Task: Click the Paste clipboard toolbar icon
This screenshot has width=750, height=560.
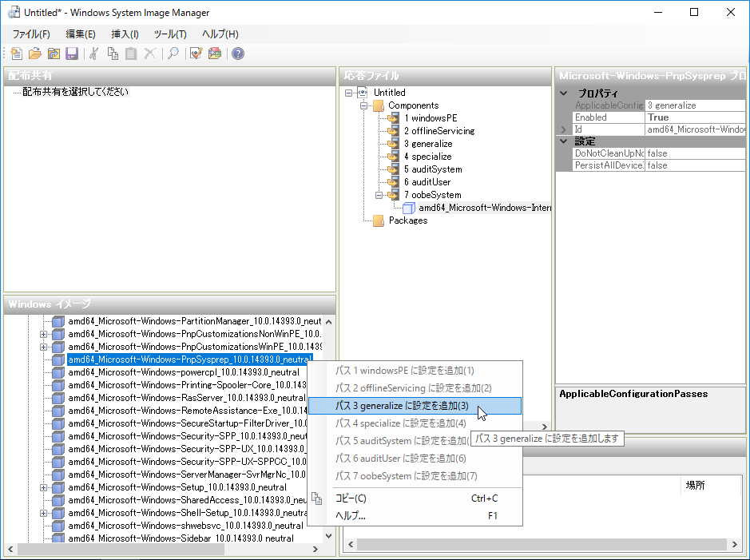Action: click(x=131, y=54)
